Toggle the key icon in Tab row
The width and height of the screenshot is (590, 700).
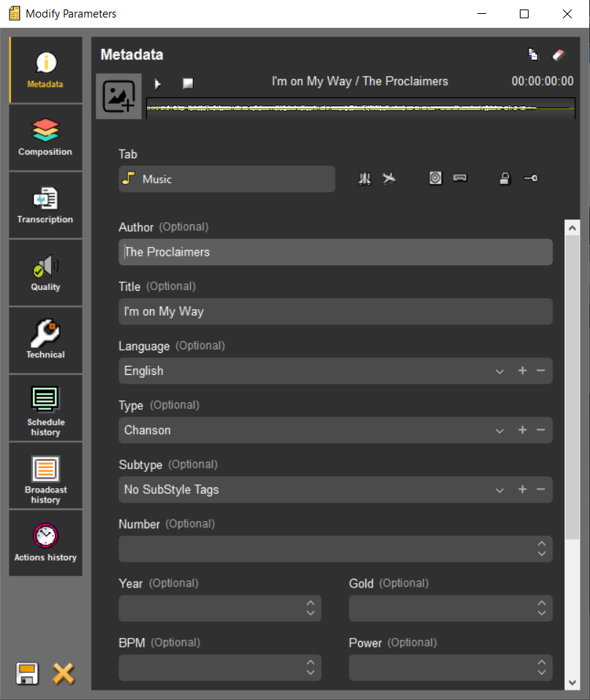point(531,178)
